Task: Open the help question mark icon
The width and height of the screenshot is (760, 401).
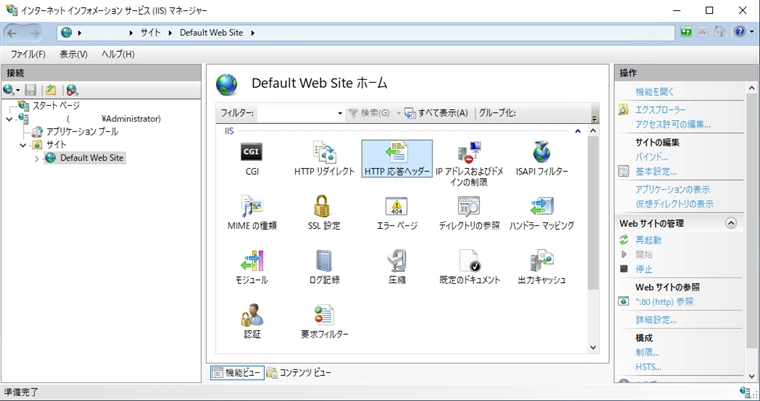Action: 740,32
